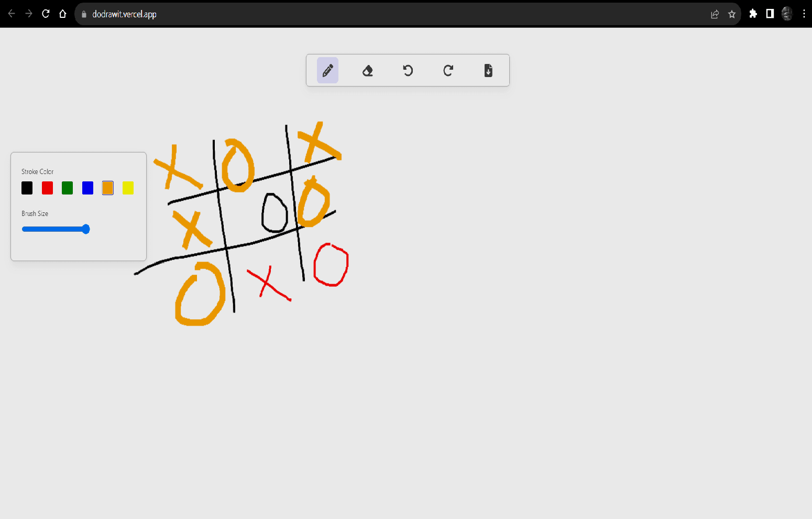Screen dimensions: 812x519
Task: Adjust the brush size slider
Action: [85, 229]
